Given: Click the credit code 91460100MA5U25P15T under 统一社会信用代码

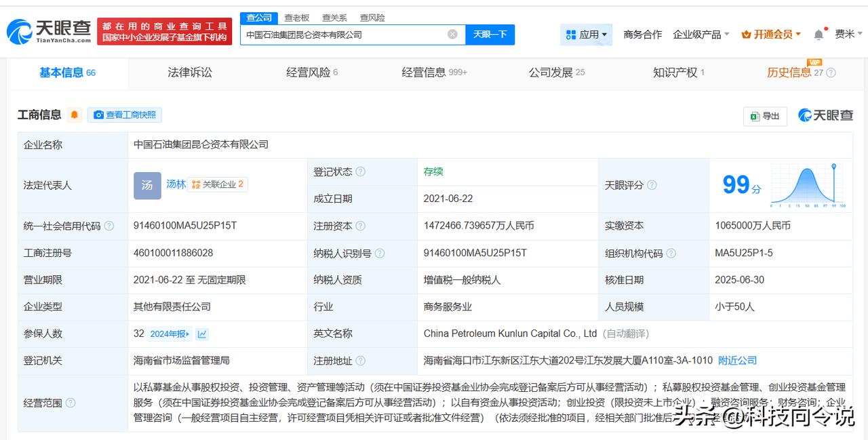Looking at the screenshot, I should [x=185, y=226].
